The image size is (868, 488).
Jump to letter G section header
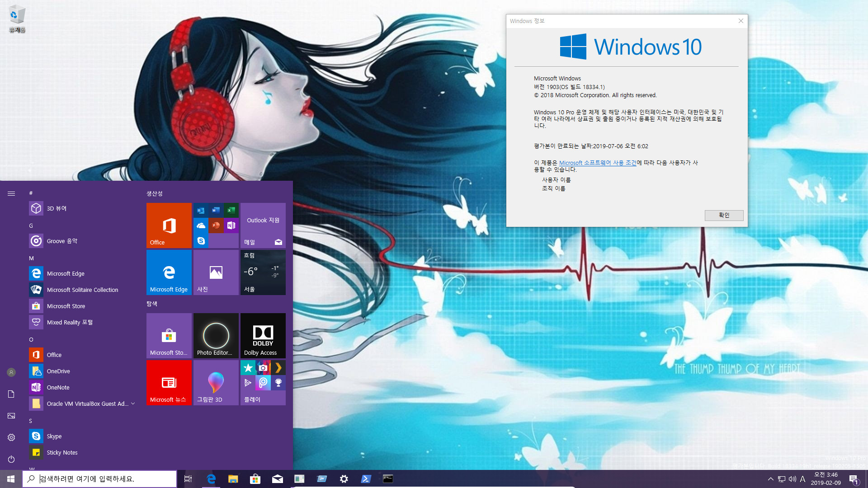tap(31, 225)
